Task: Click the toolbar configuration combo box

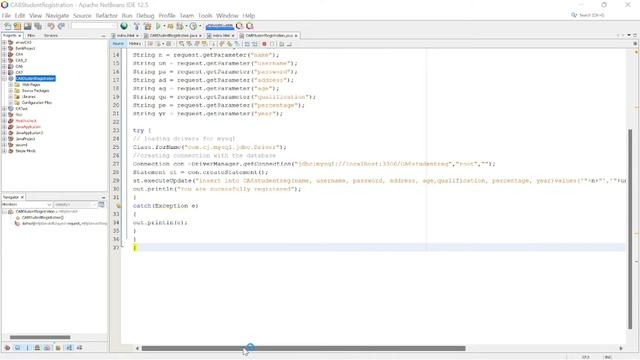Action: pyautogui.click(x=93, y=26)
